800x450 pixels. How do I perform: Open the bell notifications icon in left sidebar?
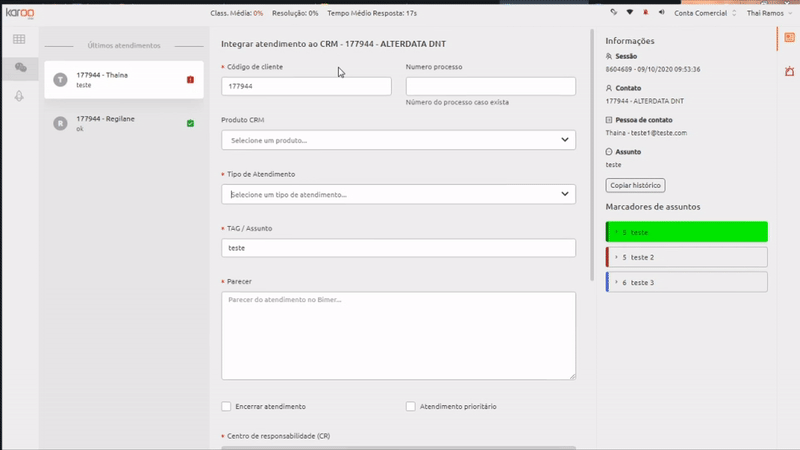tap(19, 96)
